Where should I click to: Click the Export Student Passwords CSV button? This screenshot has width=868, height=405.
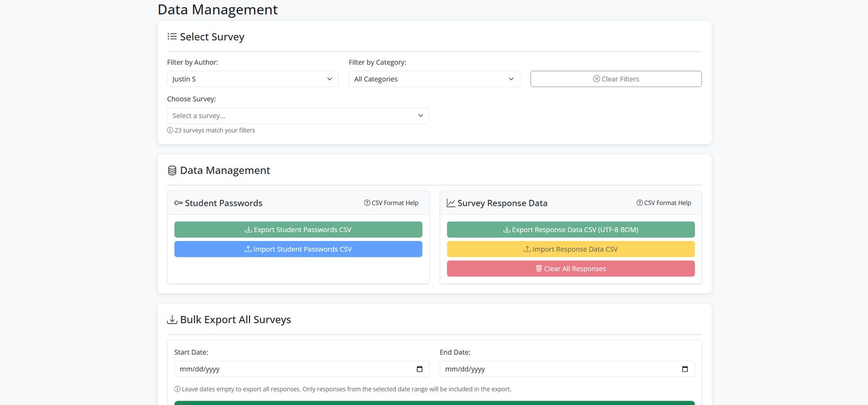click(x=298, y=230)
